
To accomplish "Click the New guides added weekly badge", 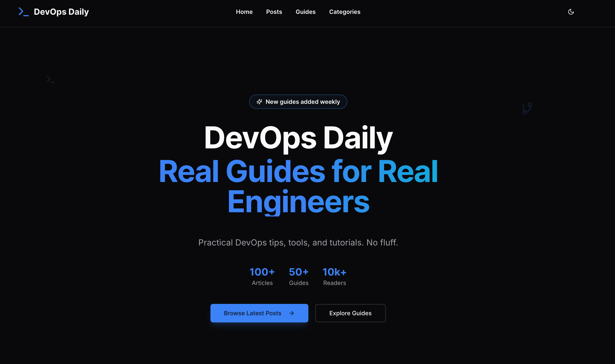I will click(x=298, y=102).
